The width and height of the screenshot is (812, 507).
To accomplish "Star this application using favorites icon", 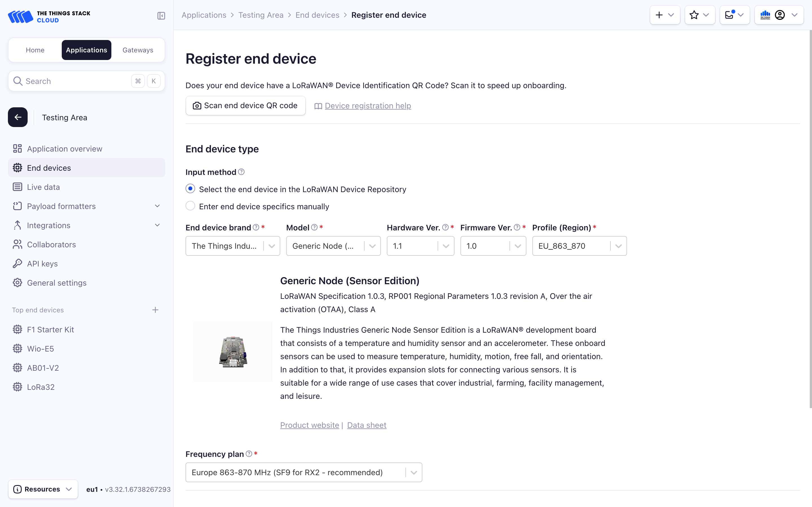I will coord(694,15).
